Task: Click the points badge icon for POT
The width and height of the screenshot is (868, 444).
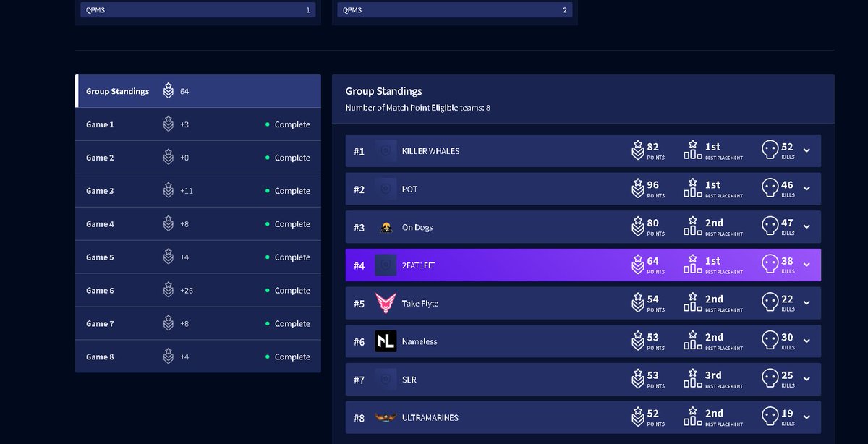Action: click(637, 188)
